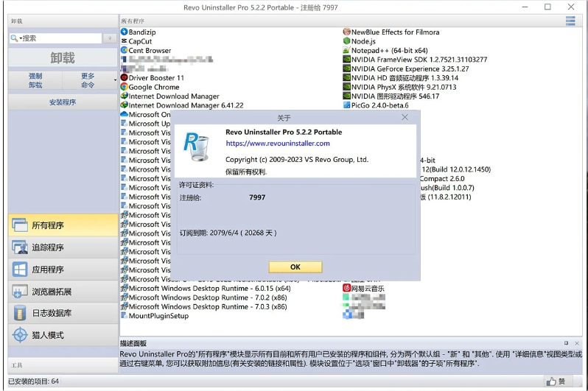Click the thumbs-up 赞 icon

tap(550, 381)
